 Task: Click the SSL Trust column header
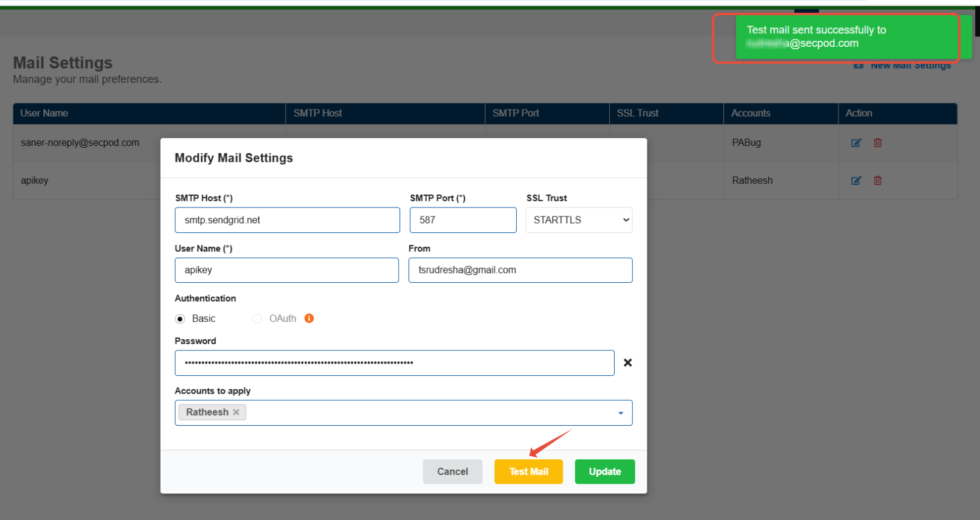(666, 114)
